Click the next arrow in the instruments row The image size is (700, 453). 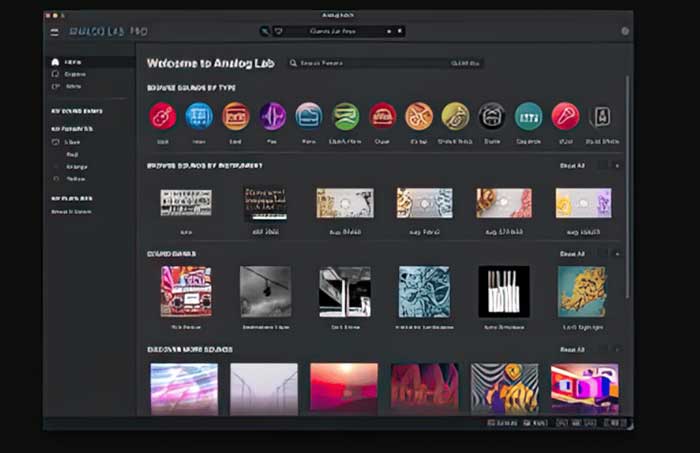[617, 166]
